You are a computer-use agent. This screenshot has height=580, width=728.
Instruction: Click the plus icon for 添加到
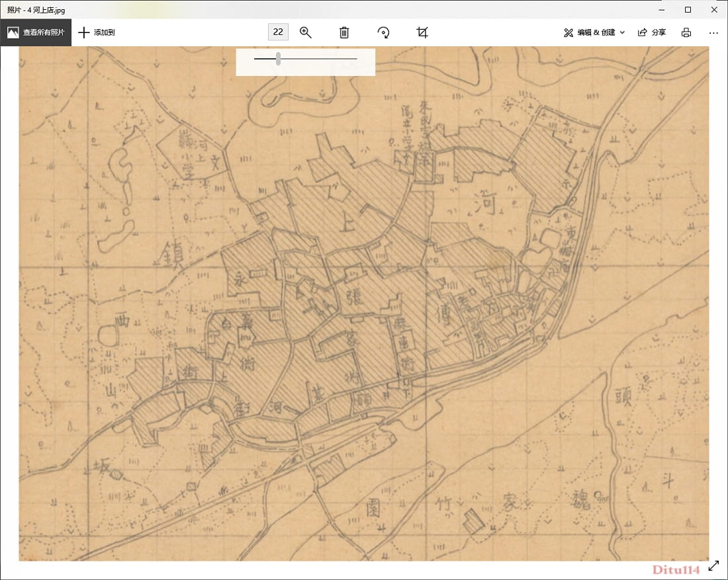pyautogui.click(x=84, y=32)
